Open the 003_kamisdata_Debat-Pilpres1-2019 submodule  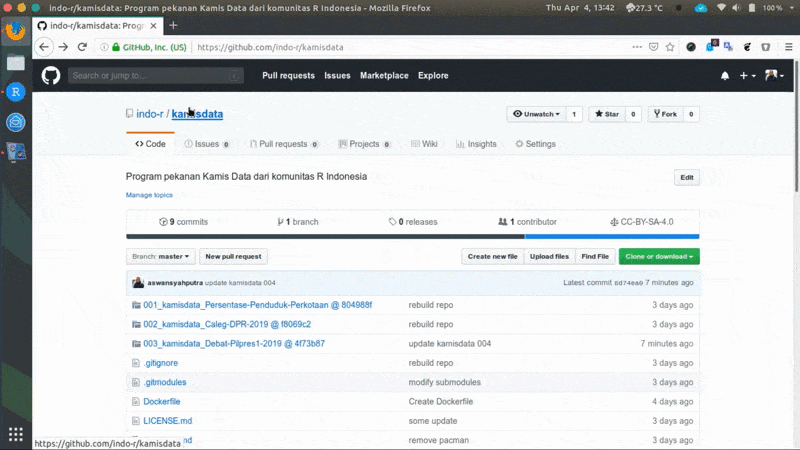click(234, 344)
